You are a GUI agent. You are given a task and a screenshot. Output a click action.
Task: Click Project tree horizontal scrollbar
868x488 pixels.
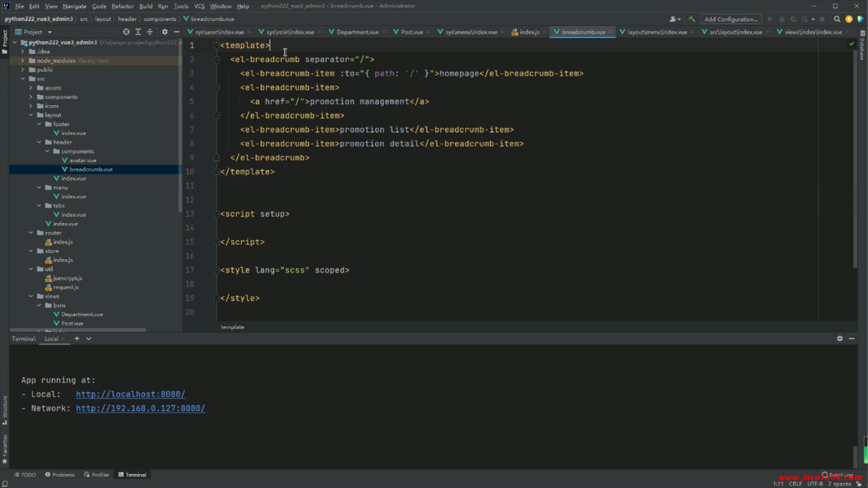click(x=78, y=330)
